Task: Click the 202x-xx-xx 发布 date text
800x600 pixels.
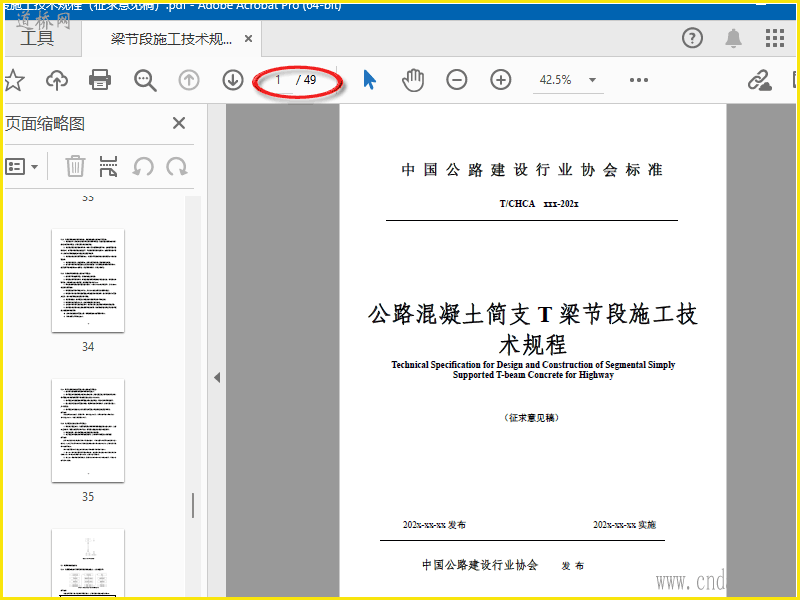Action: point(434,524)
